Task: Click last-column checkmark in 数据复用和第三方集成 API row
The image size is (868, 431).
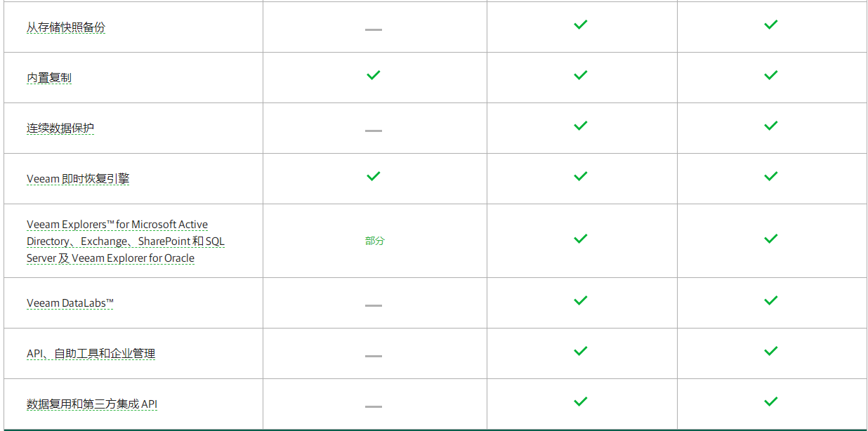Action: coord(771,402)
